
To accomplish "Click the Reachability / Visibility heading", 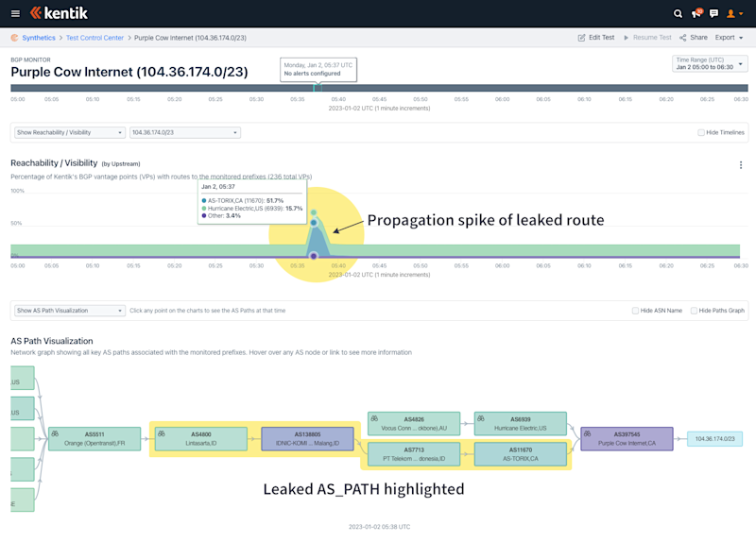I will coord(54,162).
